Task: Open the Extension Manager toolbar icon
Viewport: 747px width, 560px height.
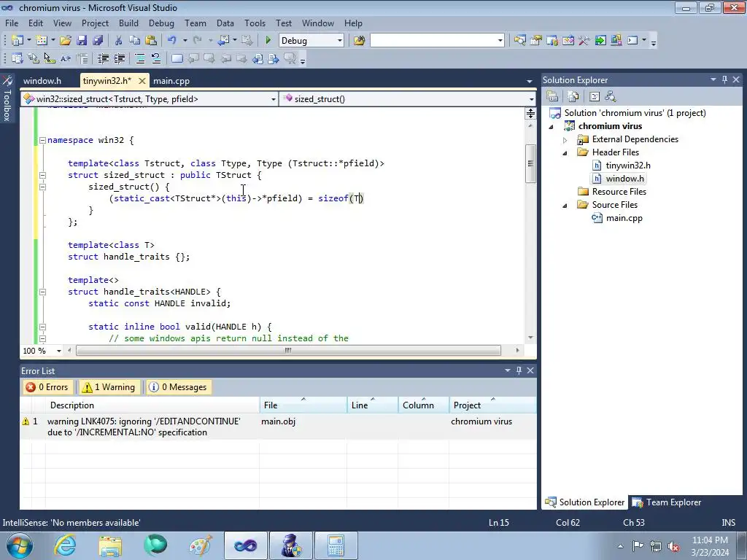Action: 616,41
